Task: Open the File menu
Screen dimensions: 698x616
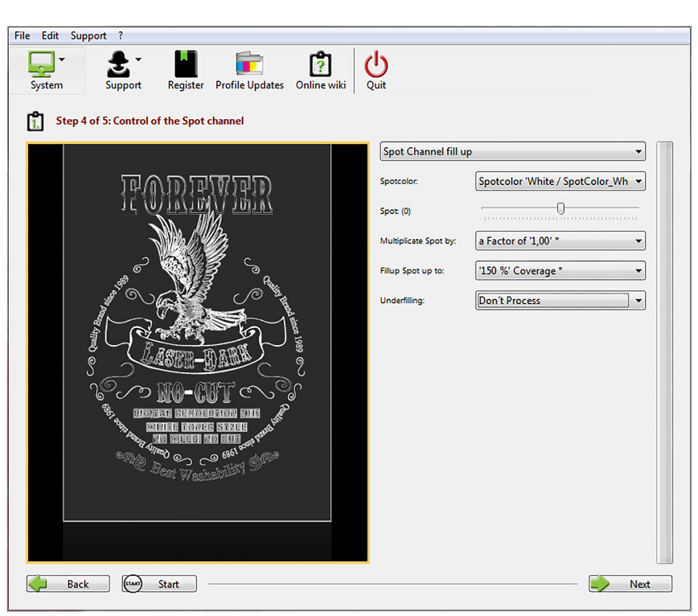Action: (x=22, y=35)
